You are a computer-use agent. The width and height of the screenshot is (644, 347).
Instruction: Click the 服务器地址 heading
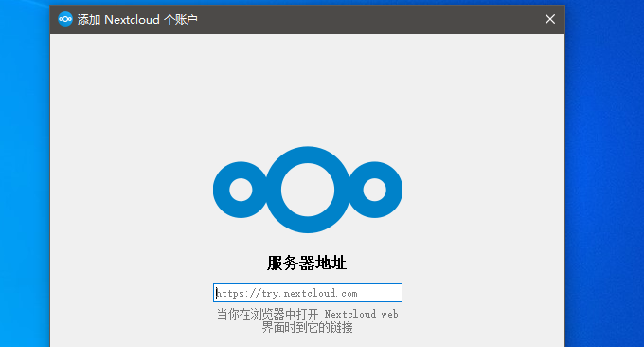tap(307, 263)
